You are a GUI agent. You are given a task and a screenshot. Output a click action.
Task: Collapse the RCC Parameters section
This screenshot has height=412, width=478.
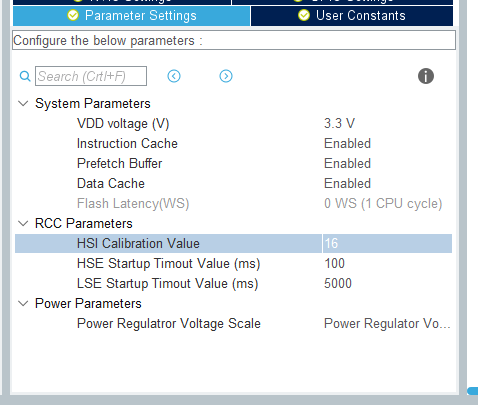23,223
